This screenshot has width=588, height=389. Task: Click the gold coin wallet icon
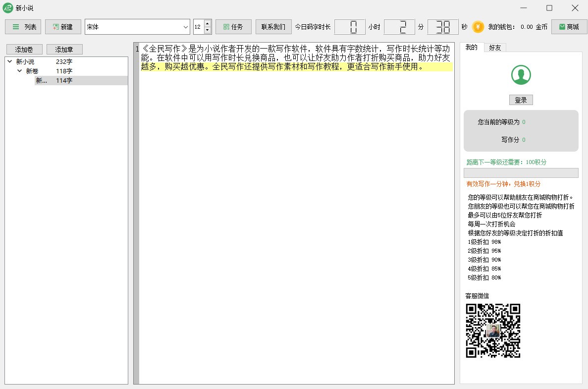pyautogui.click(x=478, y=27)
